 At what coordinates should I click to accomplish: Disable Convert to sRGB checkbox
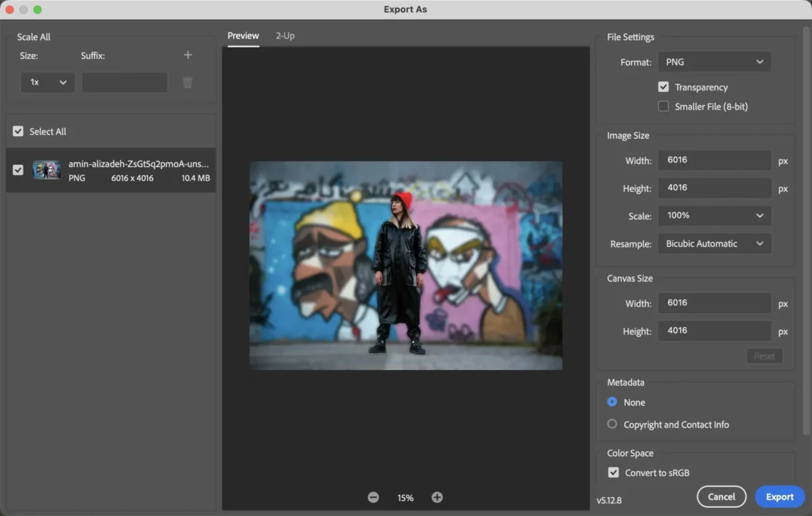[x=614, y=473]
